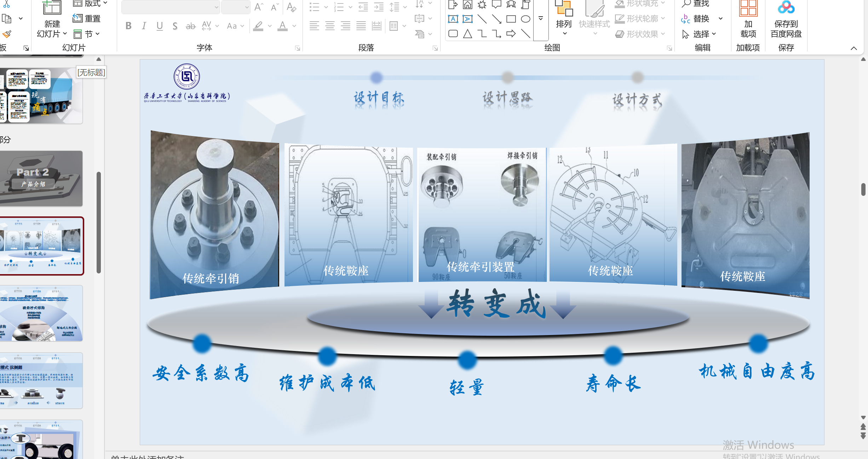Open Layout (版式) menu
The width and height of the screenshot is (868, 459).
point(90,4)
